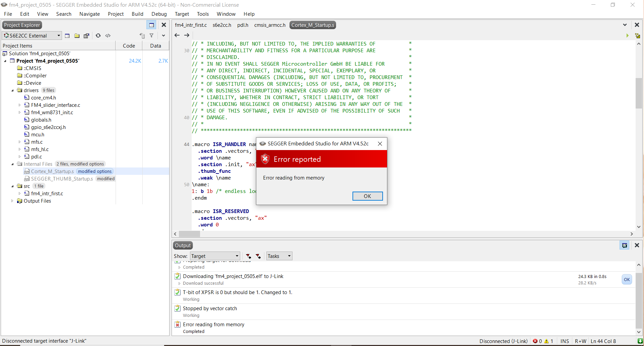Click the editor vertical scrollbar thumb
Screen dimensions: 644x346
tap(639, 93)
